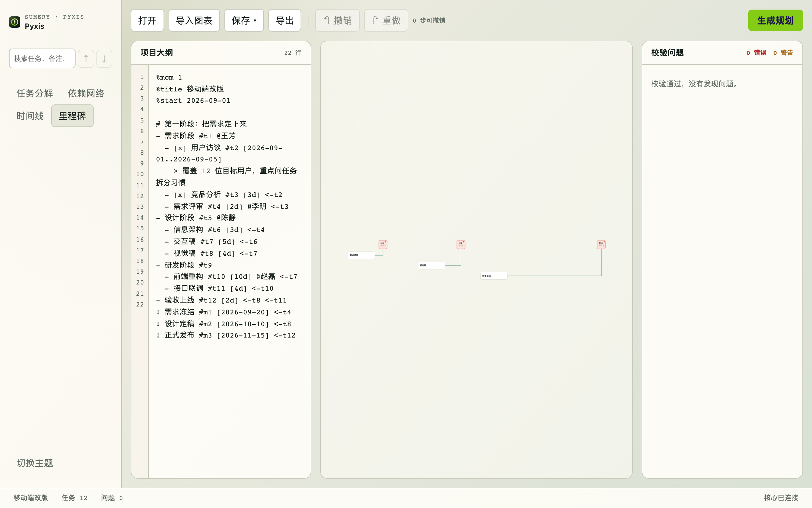Switch to the 依赖网络 view tab
This screenshot has height=508, width=812.
pyautogui.click(x=86, y=93)
